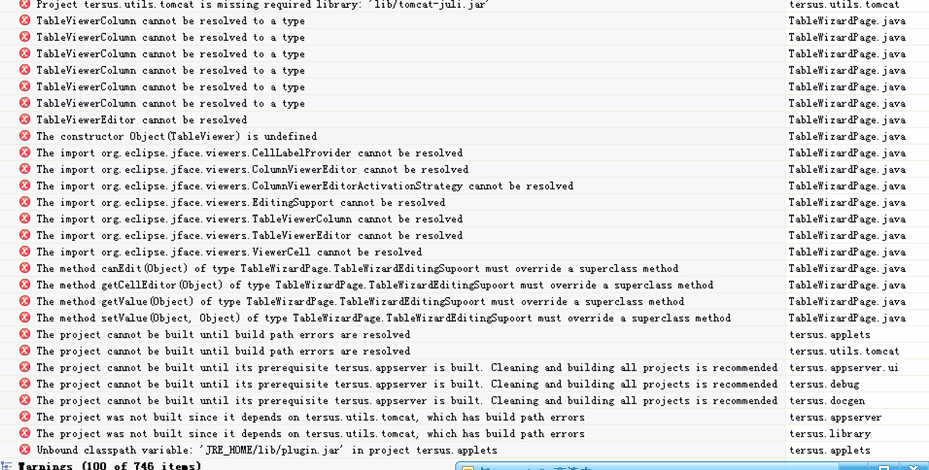Click error icon for setValue(Object, Object) method error
The image size is (929, 470).
(x=25, y=318)
